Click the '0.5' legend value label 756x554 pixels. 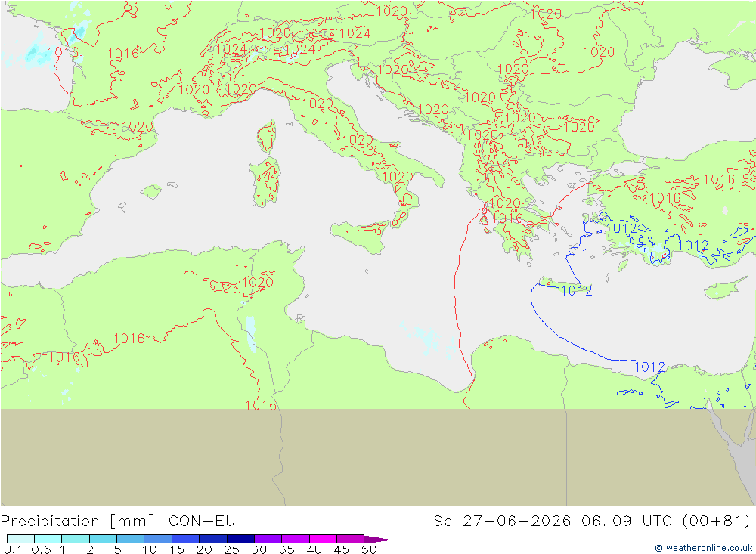click(x=41, y=549)
